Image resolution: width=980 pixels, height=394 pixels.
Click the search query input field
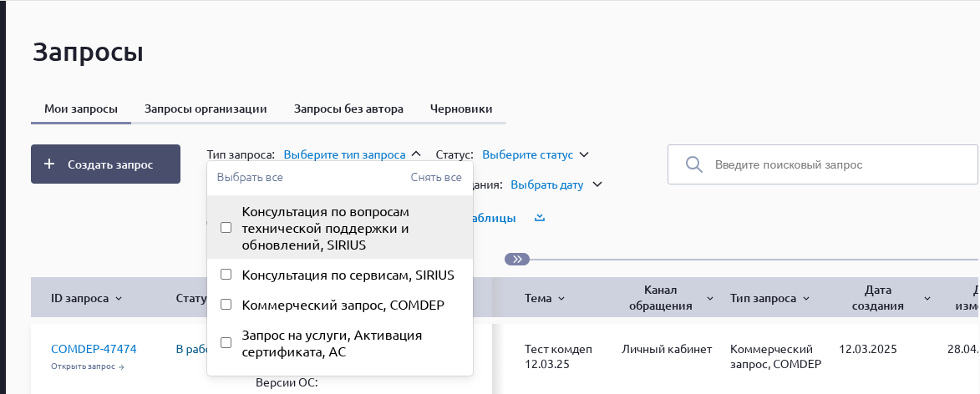(x=835, y=164)
